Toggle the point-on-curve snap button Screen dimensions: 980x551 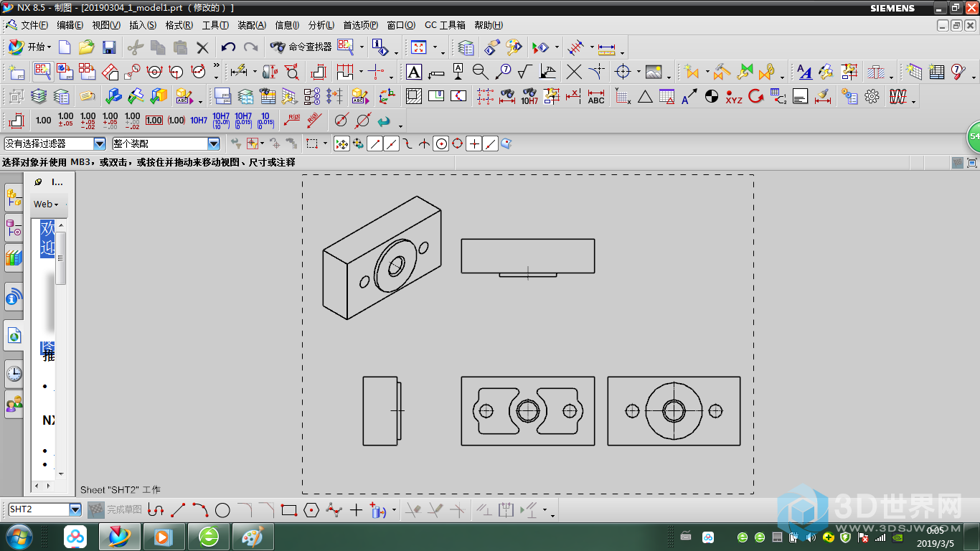pyautogui.click(x=491, y=144)
